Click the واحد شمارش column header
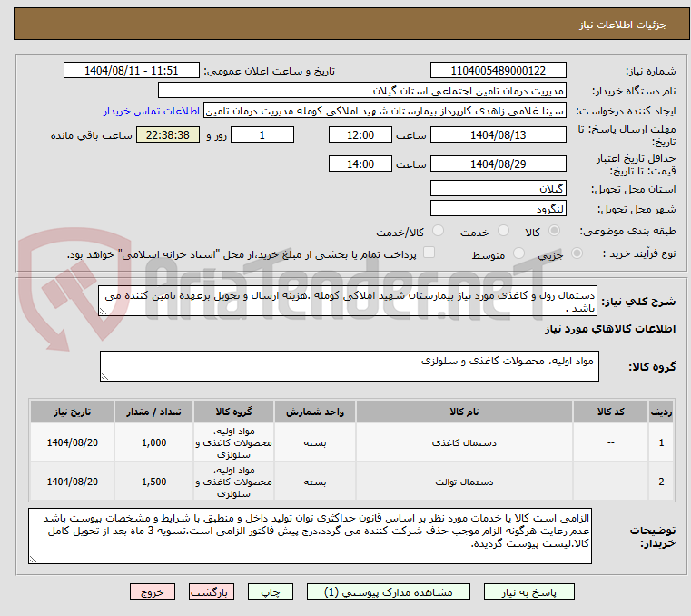This screenshot has width=691, height=616. 315,412
